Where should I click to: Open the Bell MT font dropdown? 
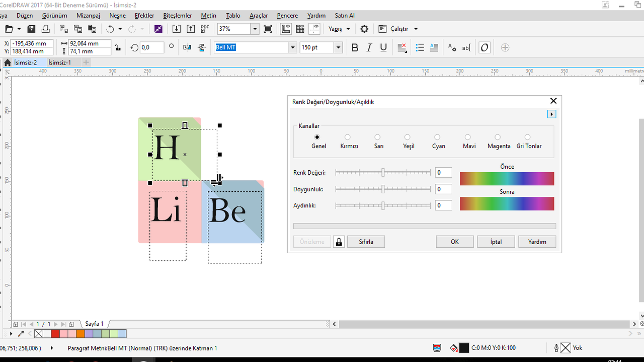(x=292, y=48)
